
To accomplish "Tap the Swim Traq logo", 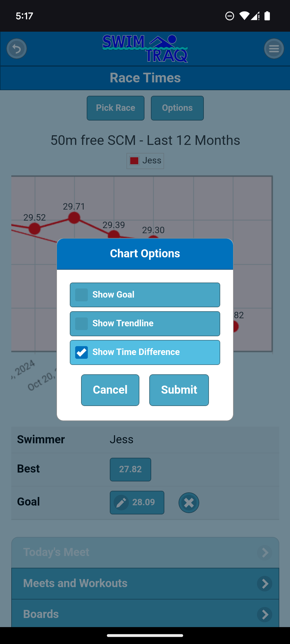I will tap(145, 49).
